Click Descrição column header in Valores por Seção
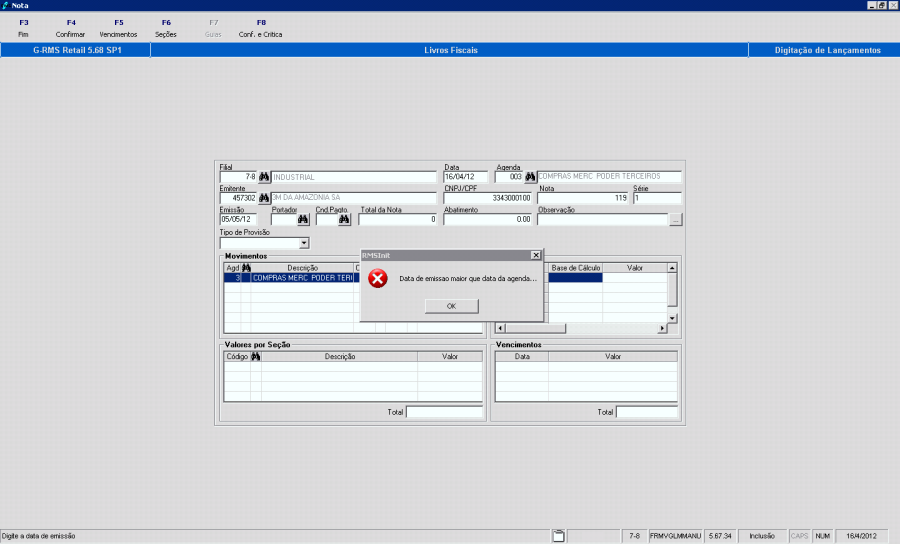900x544 pixels. click(x=340, y=356)
